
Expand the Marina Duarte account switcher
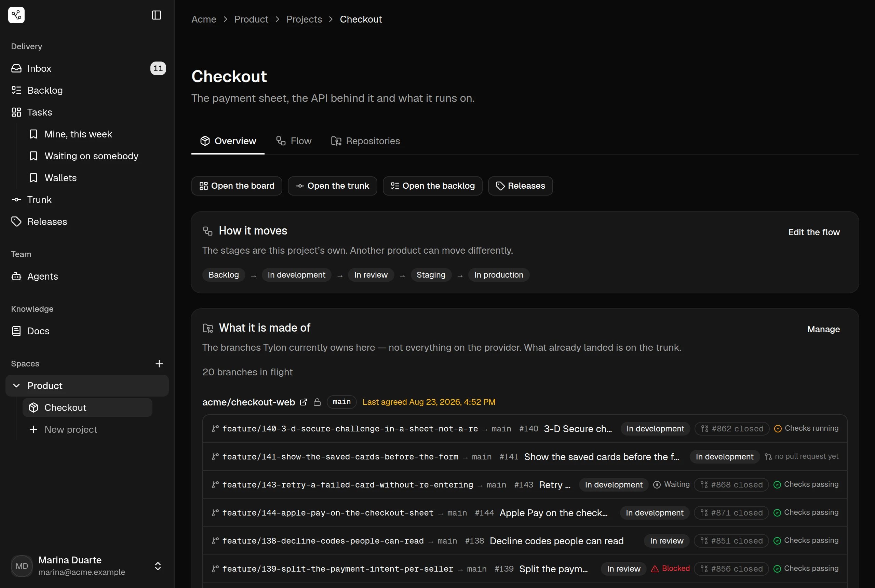[x=158, y=566]
